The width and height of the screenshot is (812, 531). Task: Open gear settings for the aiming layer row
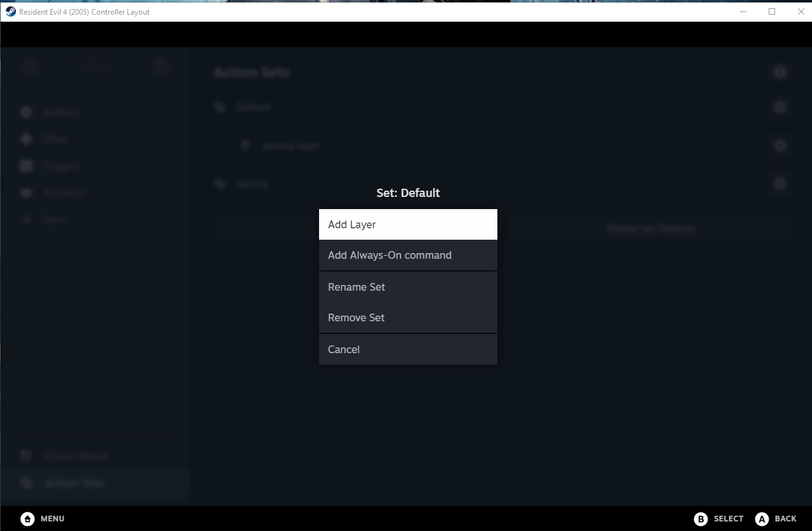780,145
